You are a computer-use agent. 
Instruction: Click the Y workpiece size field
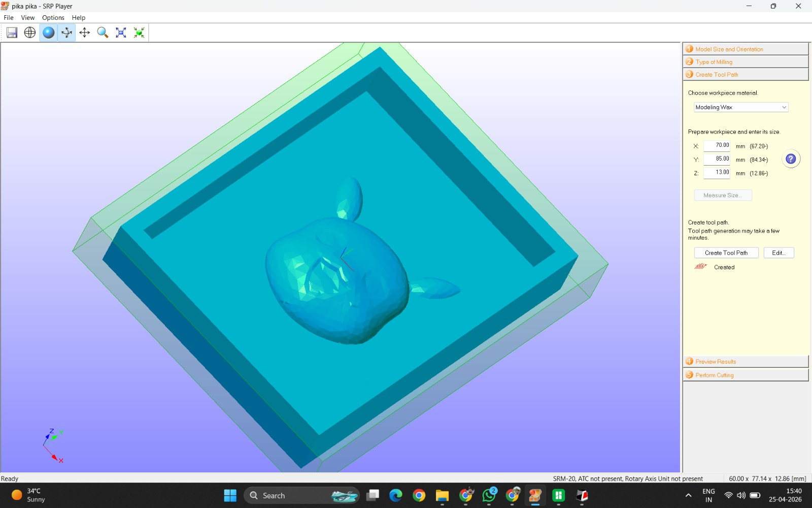(717, 159)
